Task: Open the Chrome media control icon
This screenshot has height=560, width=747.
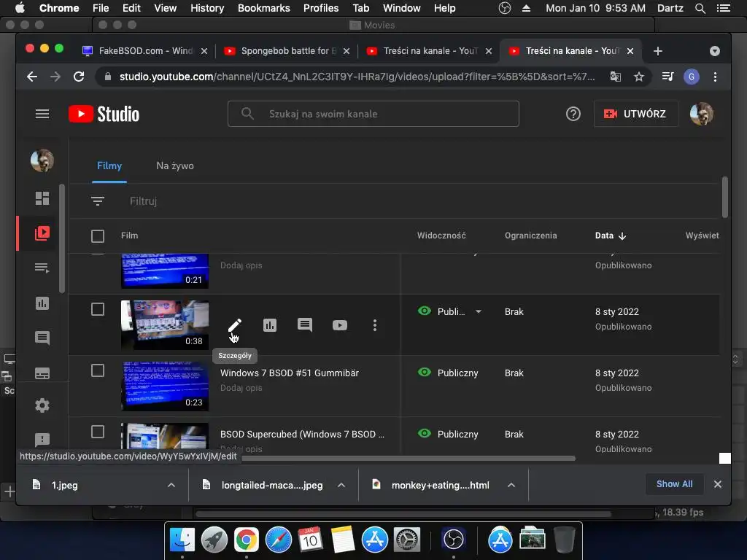Action: click(x=668, y=77)
